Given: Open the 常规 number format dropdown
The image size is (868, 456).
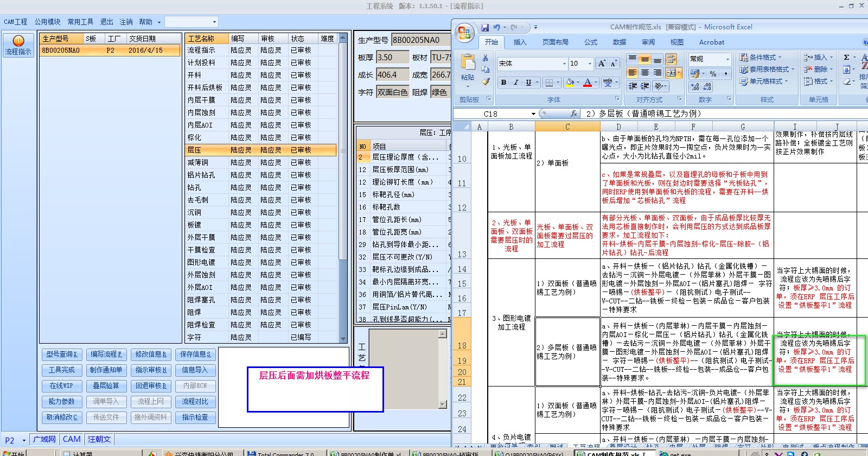Looking at the screenshot, I should (727, 59).
